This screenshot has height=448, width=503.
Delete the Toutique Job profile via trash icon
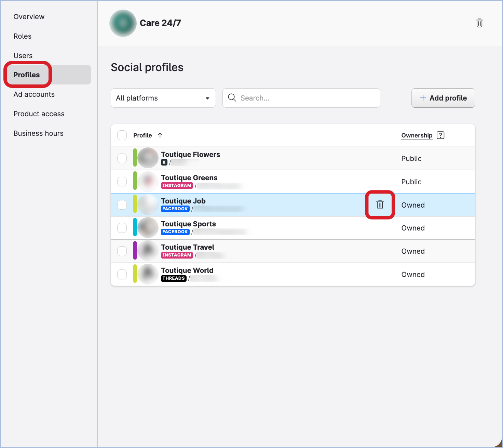(380, 205)
